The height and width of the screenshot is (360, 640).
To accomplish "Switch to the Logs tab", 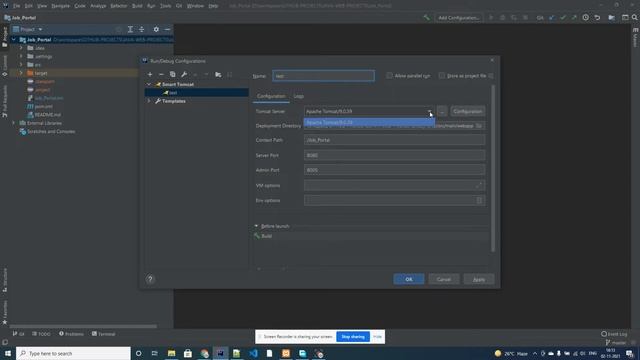I will pyautogui.click(x=299, y=96).
